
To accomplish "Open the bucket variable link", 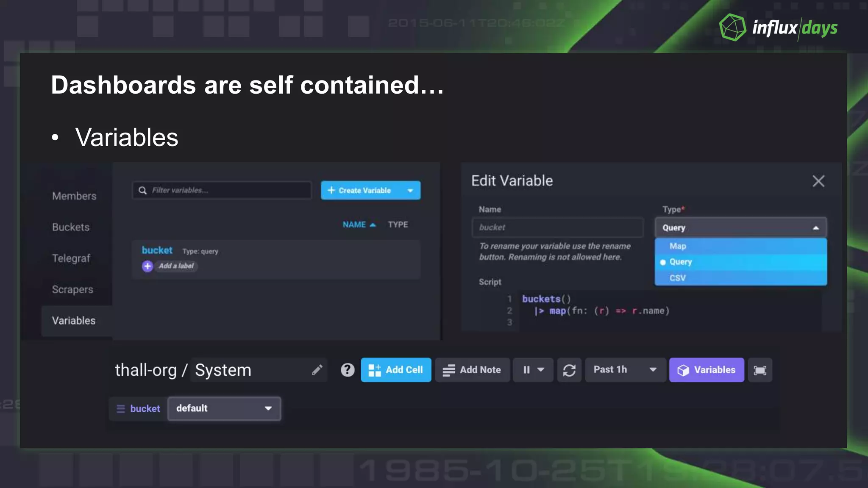I will (x=157, y=250).
